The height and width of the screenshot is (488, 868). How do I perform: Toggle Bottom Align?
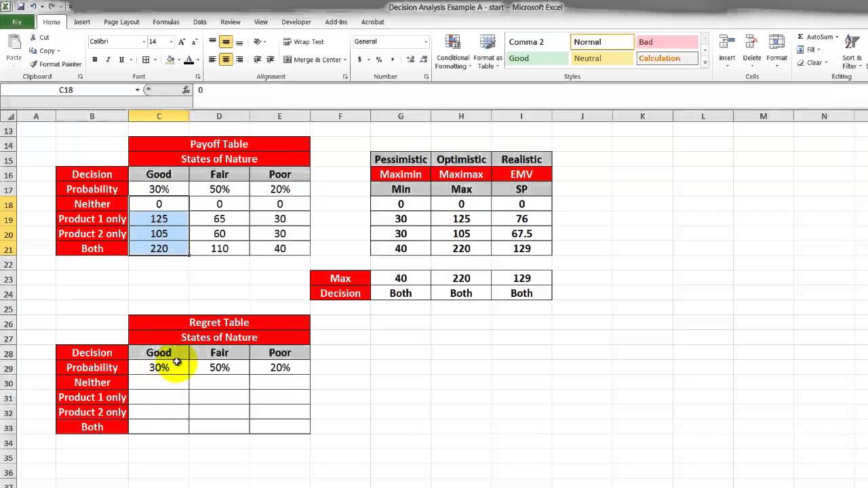click(x=239, y=41)
